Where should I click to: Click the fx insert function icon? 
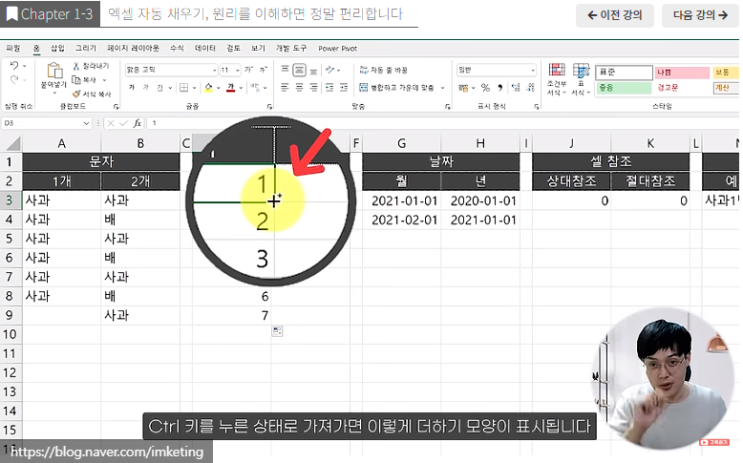pos(137,123)
